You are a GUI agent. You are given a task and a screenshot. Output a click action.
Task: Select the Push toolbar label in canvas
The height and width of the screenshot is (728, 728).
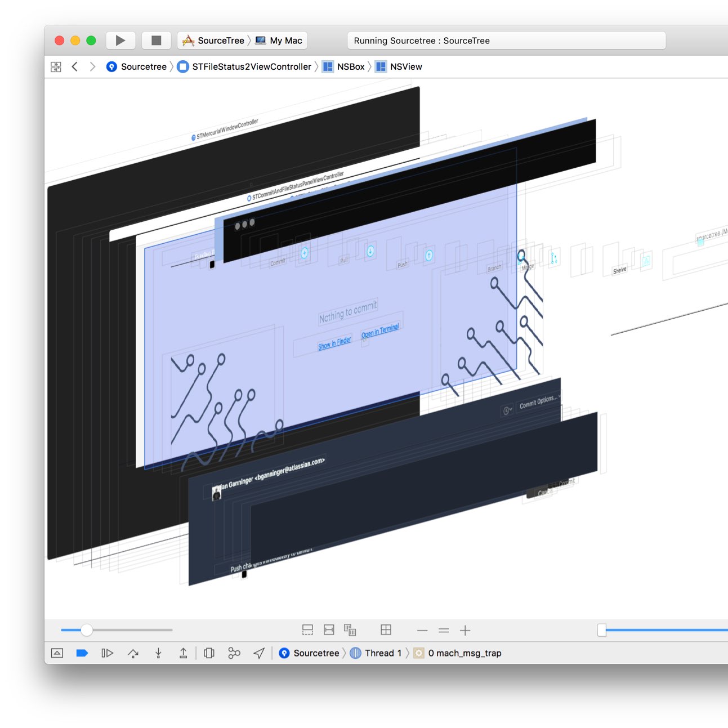403,264
